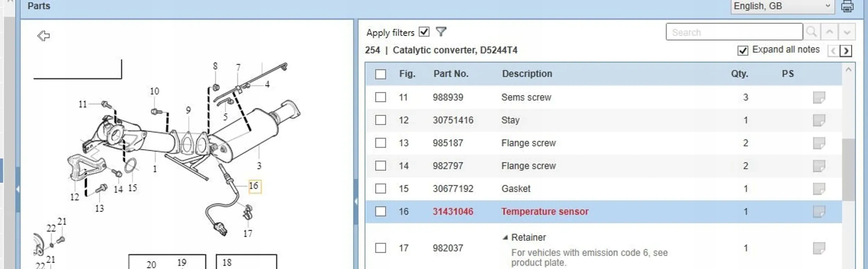Check the box for Fig. 11 Sems screw

[381, 97]
